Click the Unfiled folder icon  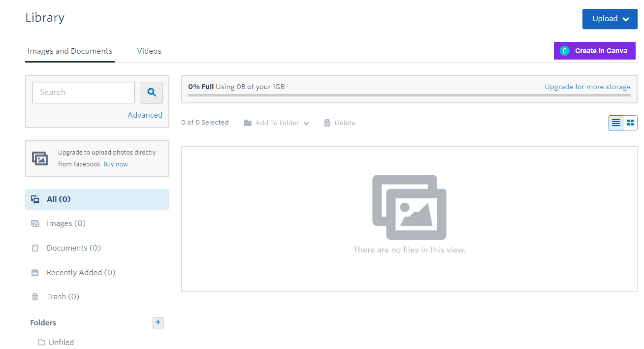[41, 342]
